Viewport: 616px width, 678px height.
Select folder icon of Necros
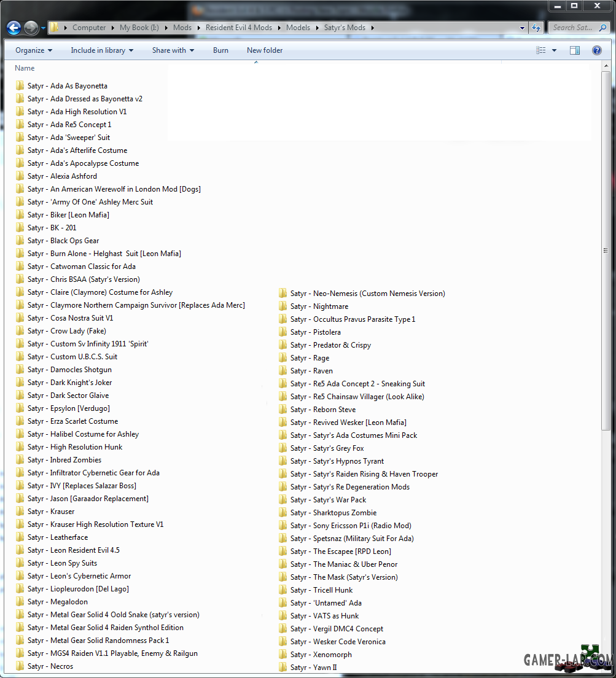tap(20, 666)
